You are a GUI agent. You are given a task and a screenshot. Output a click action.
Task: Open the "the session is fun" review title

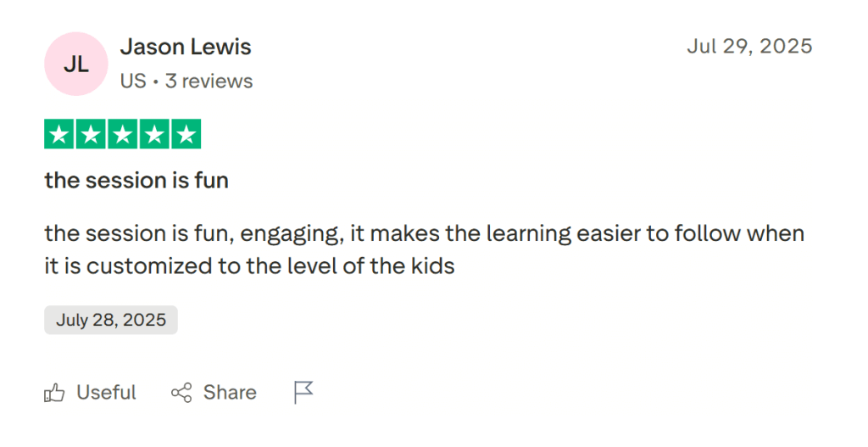(136, 181)
